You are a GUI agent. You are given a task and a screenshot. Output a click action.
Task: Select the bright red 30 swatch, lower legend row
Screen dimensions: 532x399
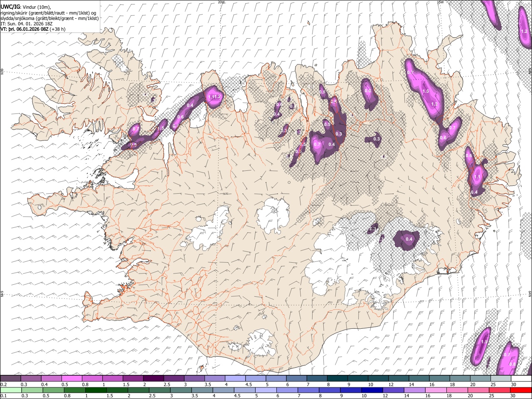[521, 390]
